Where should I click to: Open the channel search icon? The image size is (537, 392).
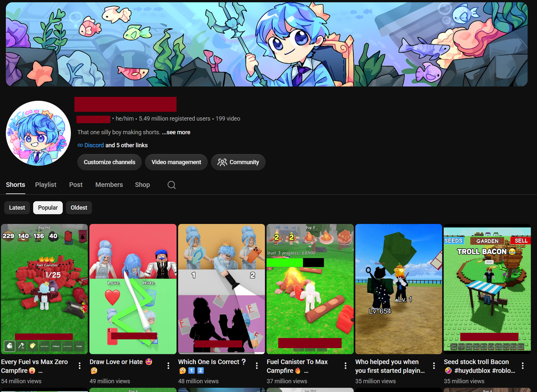point(172,185)
